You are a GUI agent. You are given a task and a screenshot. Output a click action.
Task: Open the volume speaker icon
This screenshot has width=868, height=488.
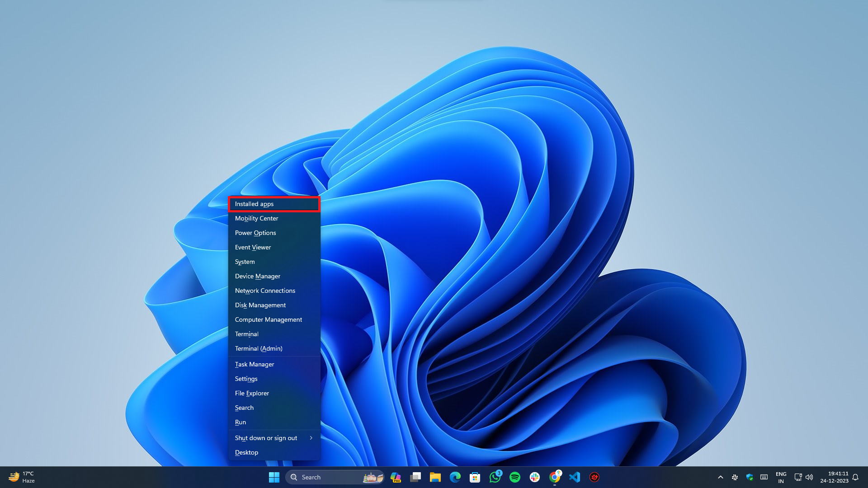pos(809,477)
